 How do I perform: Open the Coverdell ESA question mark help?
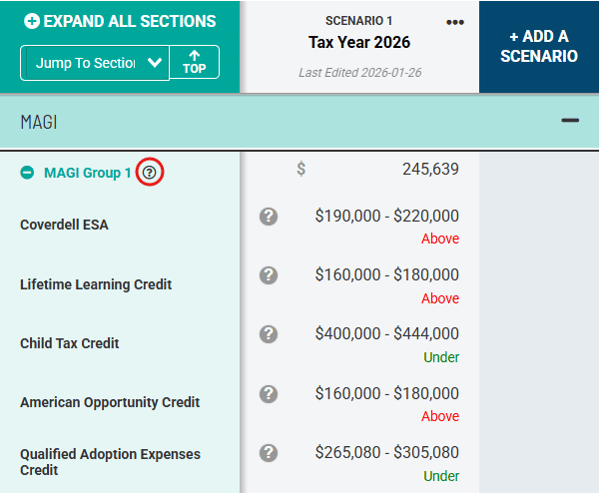click(268, 216)
